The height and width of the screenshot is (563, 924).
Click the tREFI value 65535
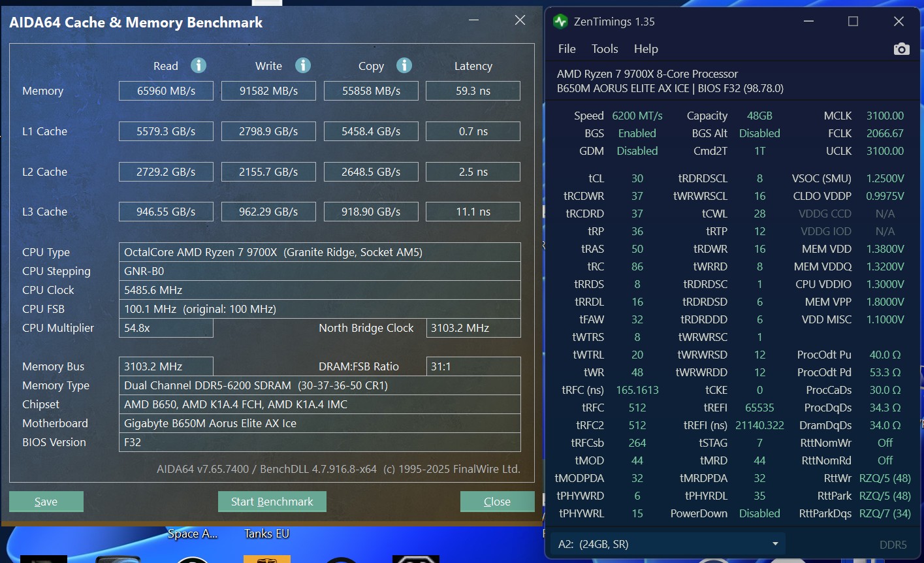pos(759,408)
